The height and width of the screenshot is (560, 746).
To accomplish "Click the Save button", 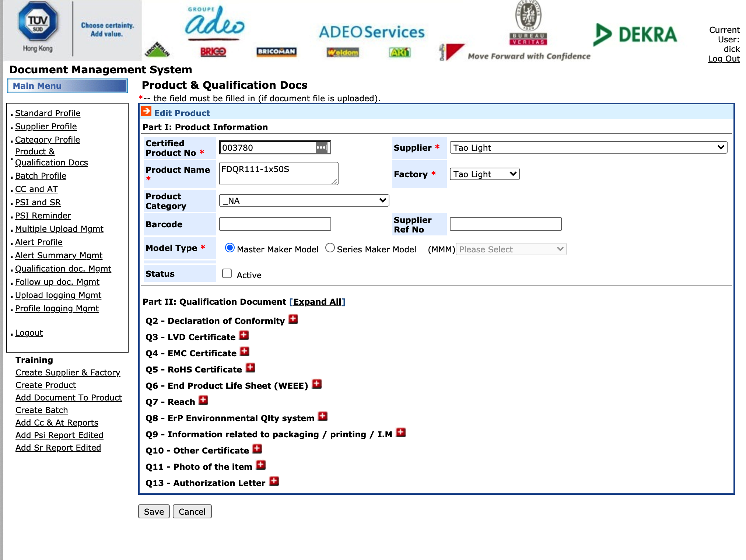I will pyautogui.click(x=154, y=511).
